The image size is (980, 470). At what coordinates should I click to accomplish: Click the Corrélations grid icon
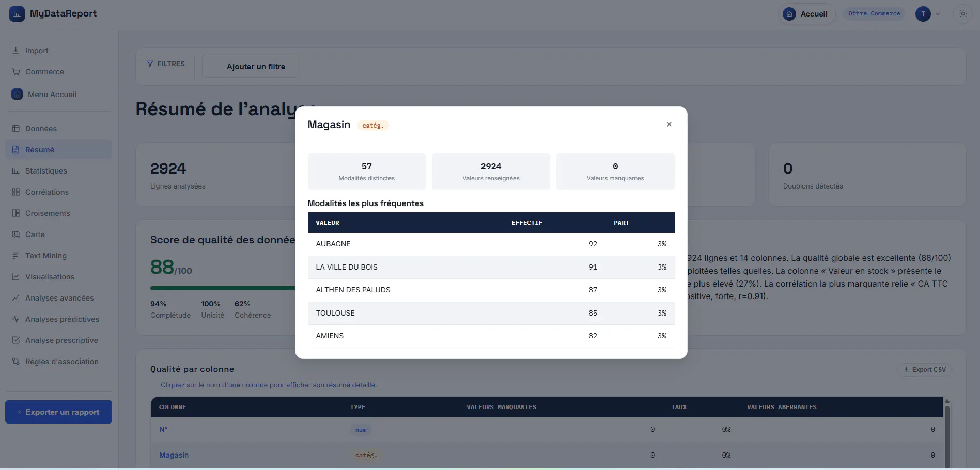point(15,192)
